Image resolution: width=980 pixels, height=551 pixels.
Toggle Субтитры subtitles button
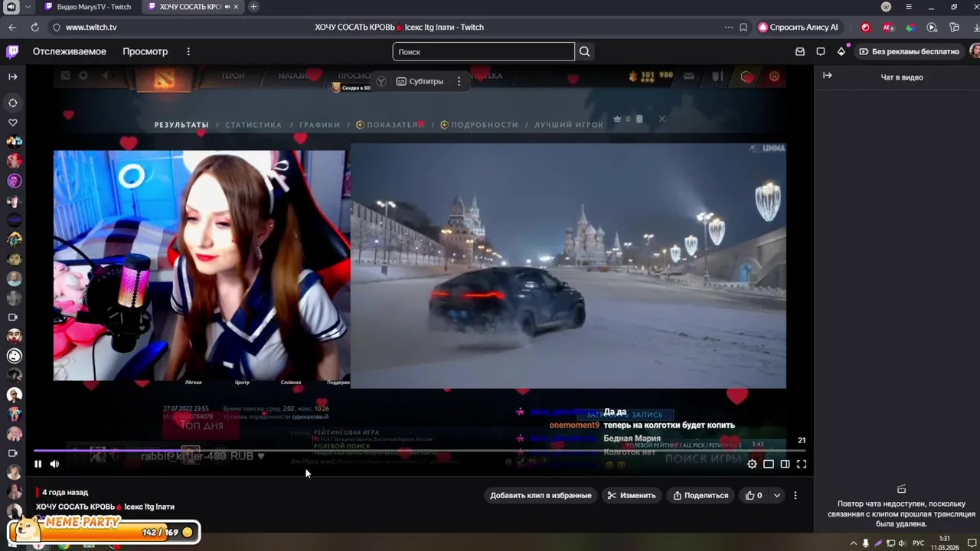point(420,81)
